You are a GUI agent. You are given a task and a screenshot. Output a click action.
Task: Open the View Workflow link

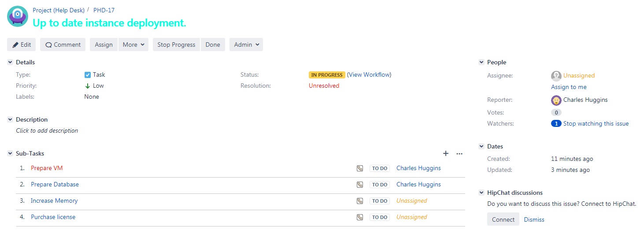369,74
